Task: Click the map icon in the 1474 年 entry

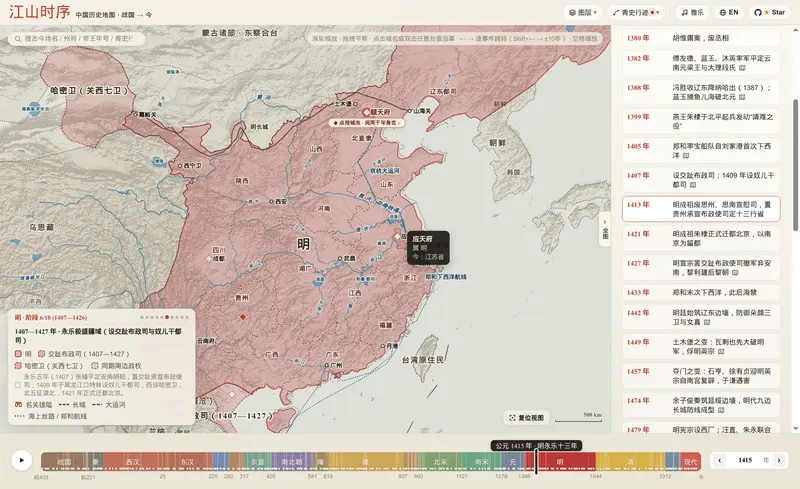Action: tap(721, 410)
